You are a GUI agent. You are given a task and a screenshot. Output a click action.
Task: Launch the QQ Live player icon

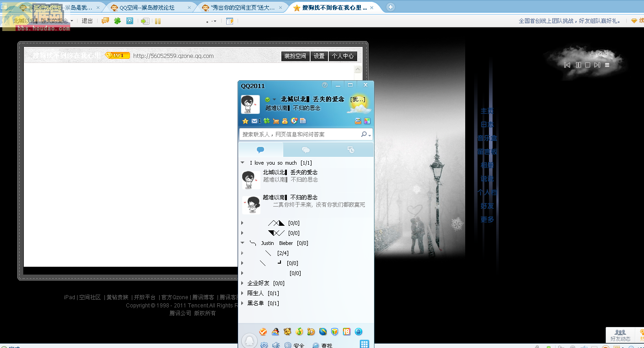coord(311,332)
